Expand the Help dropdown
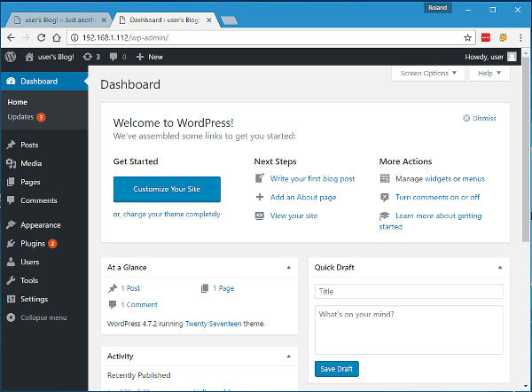The height and width of the screenshot is (392, 532). (x=489, y=74)
